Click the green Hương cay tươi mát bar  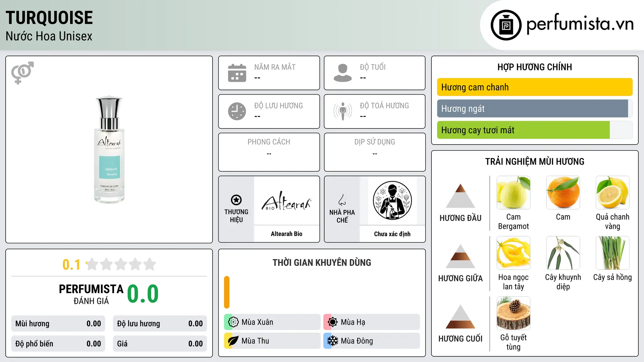coord(523,130)
